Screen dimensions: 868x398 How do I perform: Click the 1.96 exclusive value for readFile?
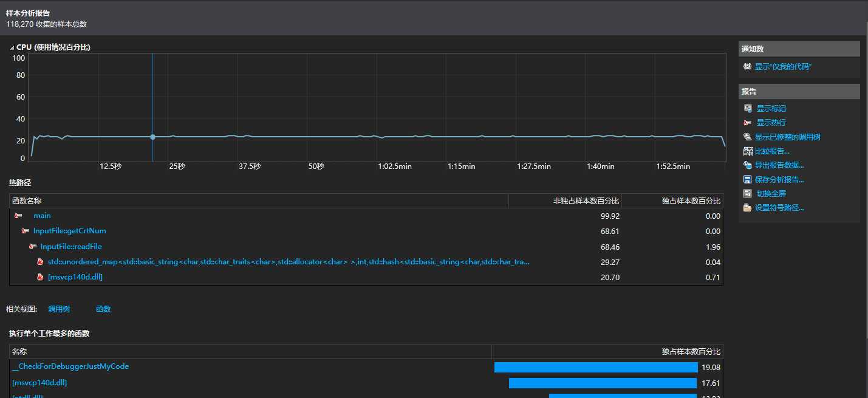click(713, 247)
